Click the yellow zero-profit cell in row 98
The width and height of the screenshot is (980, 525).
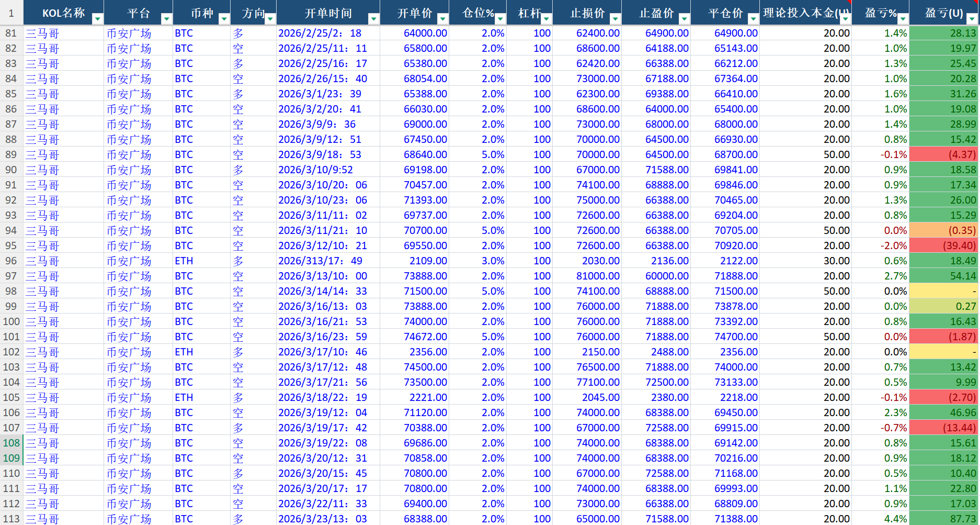(943, 291)
